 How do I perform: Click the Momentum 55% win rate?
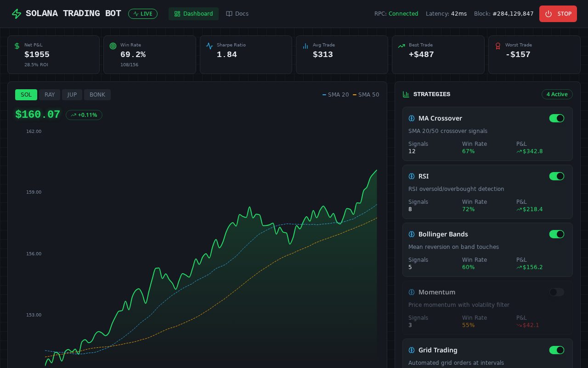(469, 325)
